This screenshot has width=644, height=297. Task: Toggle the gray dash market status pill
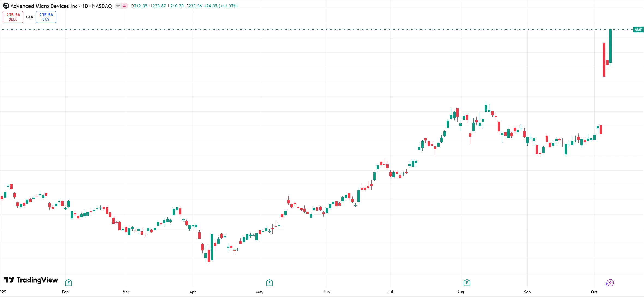pos(118,6)
